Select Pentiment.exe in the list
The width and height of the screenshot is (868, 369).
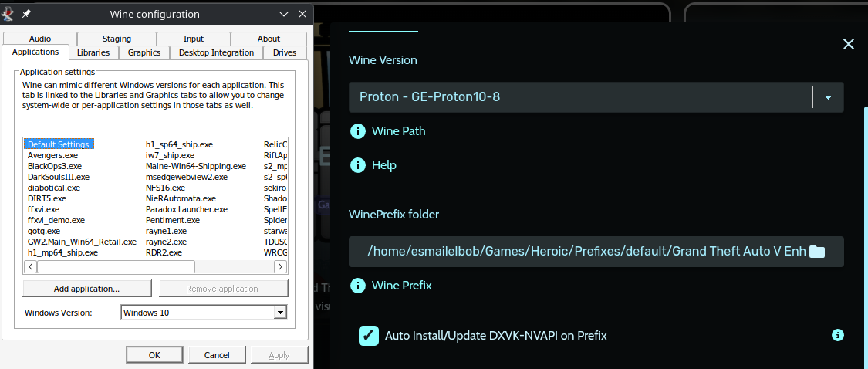(172, 220)
